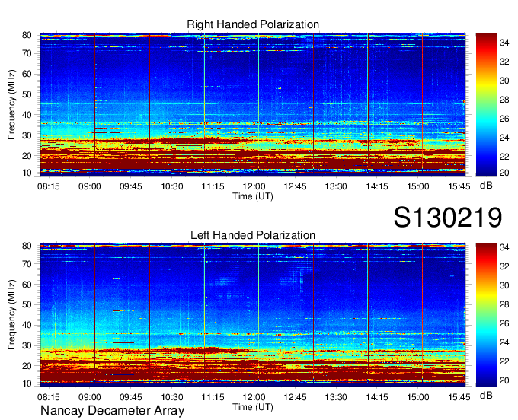The height and width of the screenshot is (420, 518).
Task: Click the 15:45 tick on bottom time axis
Action: 459,397
